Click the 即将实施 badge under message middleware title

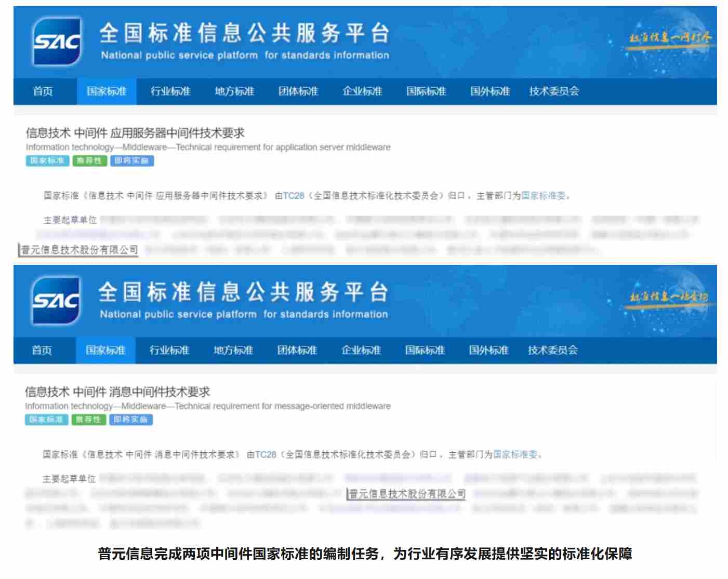point(130,420)
